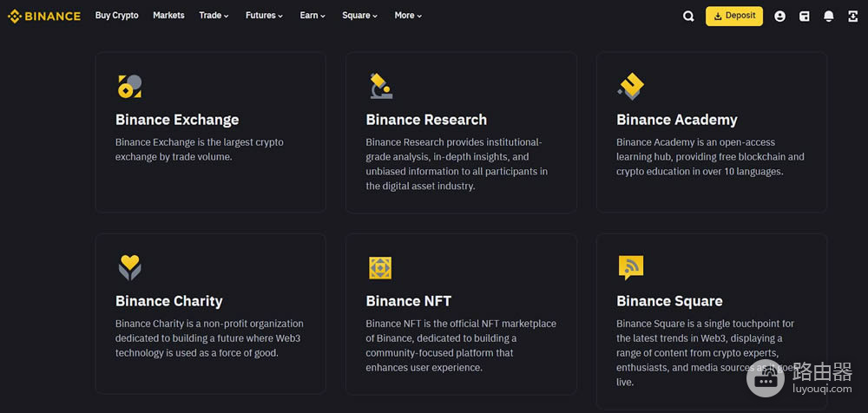Screen dimensions: 868x413
Task: Expand the More dropdown menu
Action: (x=408, y=16)
